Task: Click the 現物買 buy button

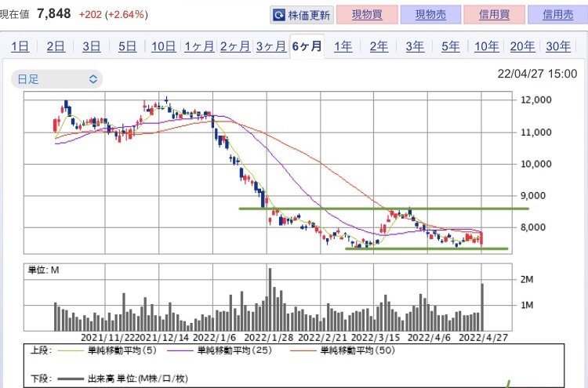Action: click(x=367, y=15)
